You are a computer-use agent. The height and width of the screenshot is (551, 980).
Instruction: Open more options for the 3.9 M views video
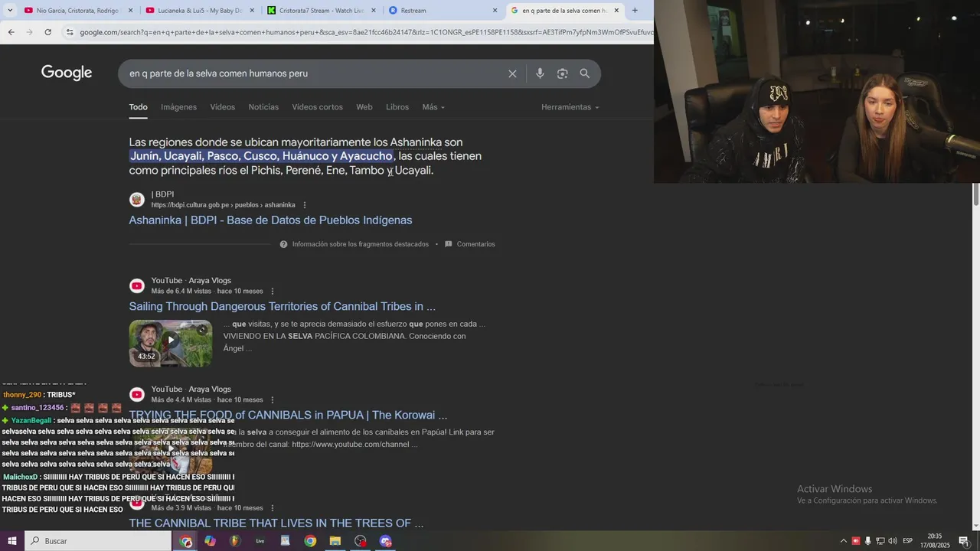[273, 508]
